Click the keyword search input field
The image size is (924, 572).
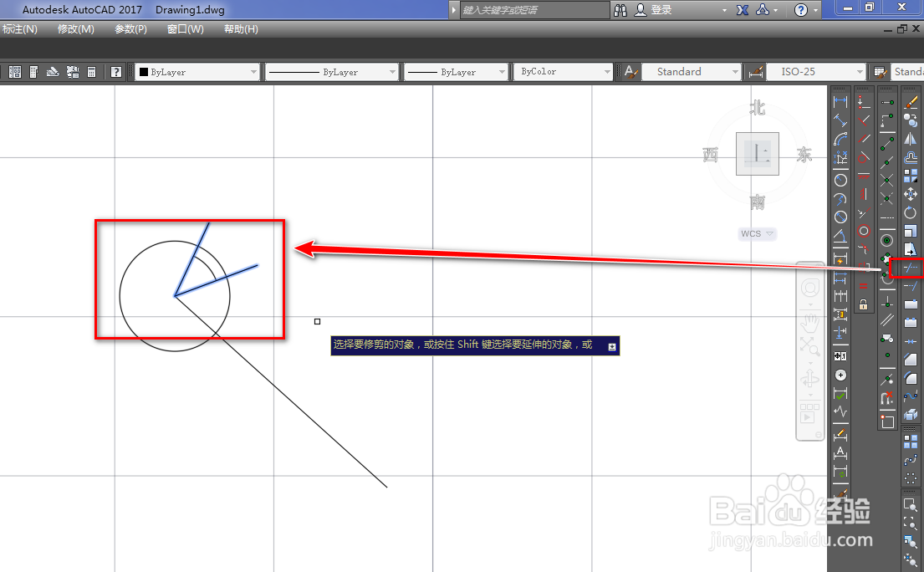coord(534,10)
